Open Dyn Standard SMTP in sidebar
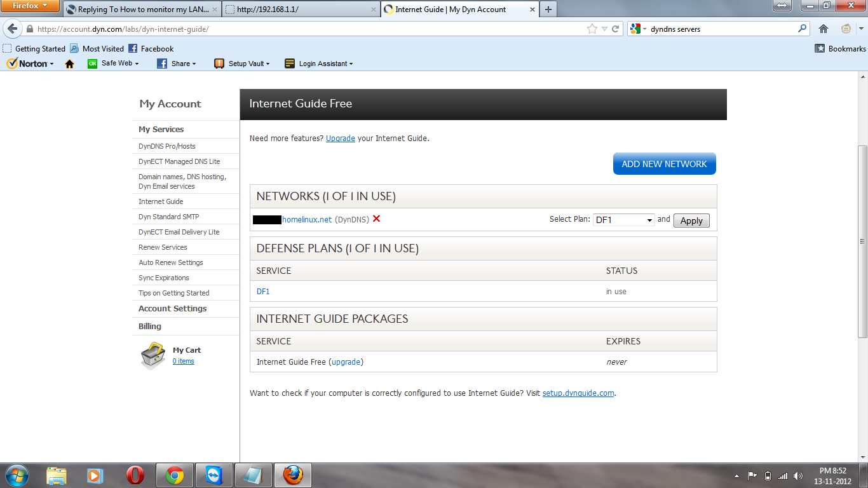The height and width of the screenshot is (488, 868). click(x=169, y=217)
